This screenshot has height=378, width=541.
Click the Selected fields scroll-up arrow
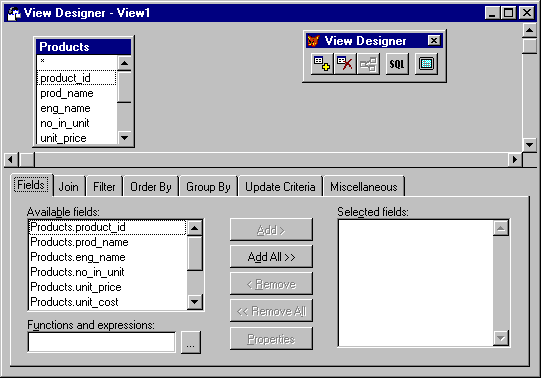pos(501,228)
